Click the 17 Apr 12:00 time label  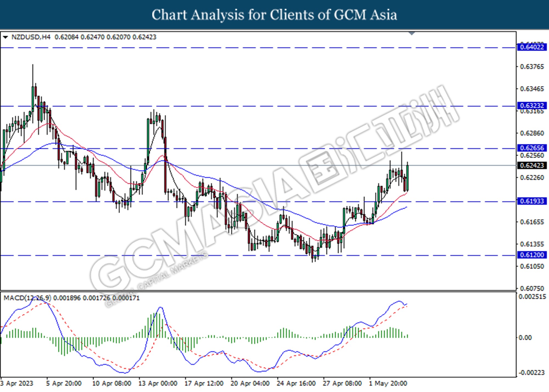tap(204, 383)
